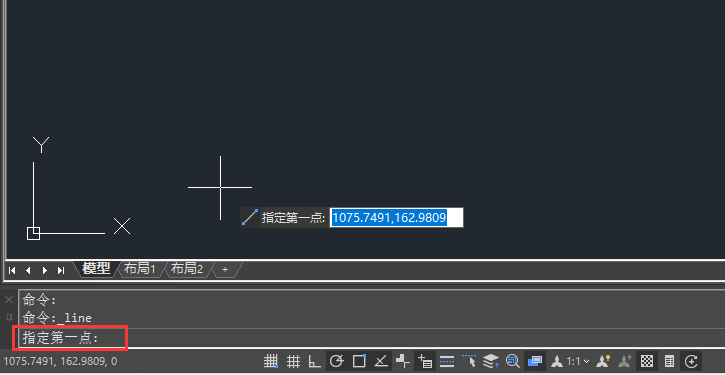Toggle object snap icon

[x=359, y=361]
